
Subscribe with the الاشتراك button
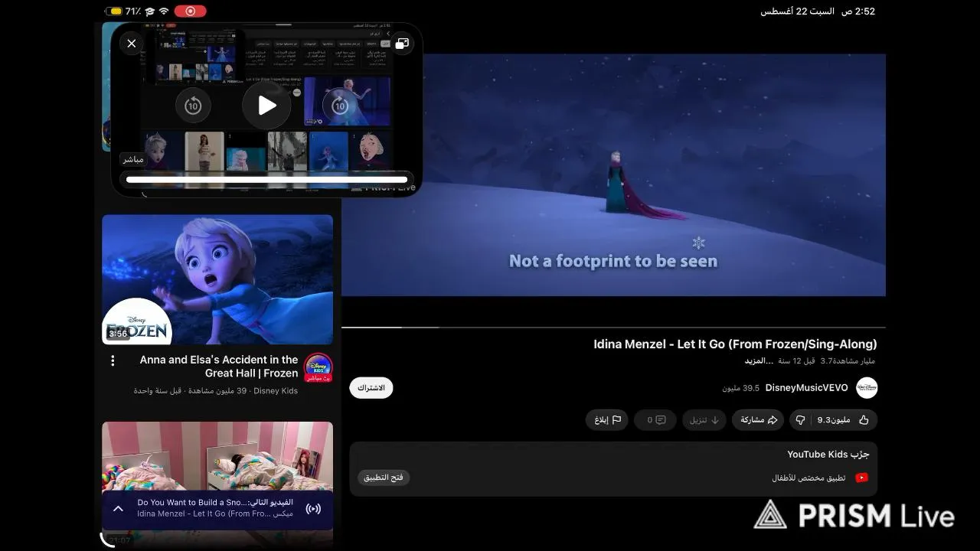click(371, 388)
